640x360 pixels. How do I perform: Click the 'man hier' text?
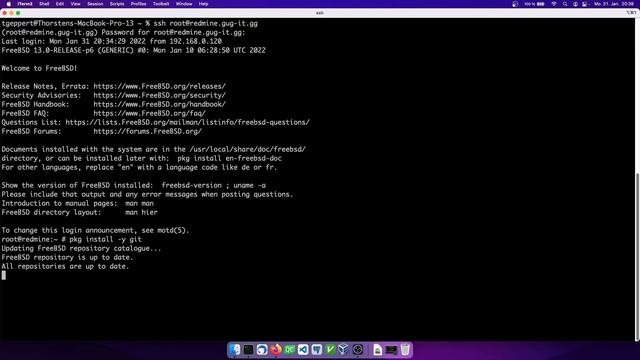pyautogui.click(x=141, y=212)
